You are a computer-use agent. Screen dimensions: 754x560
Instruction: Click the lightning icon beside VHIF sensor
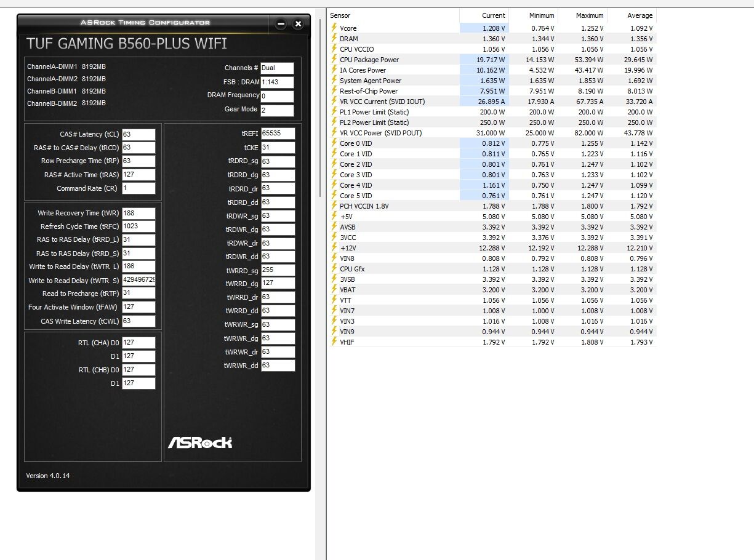334,342
